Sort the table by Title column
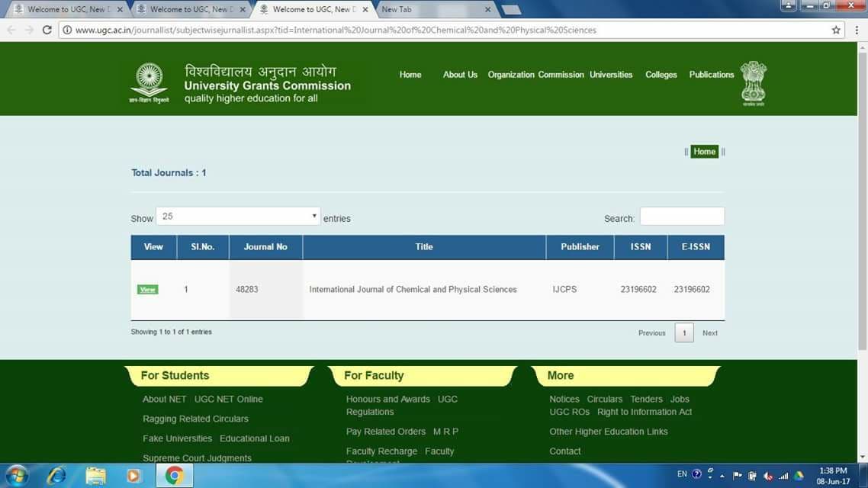The width and height of the screenshot is (868, 488). [x=424, y=247]
